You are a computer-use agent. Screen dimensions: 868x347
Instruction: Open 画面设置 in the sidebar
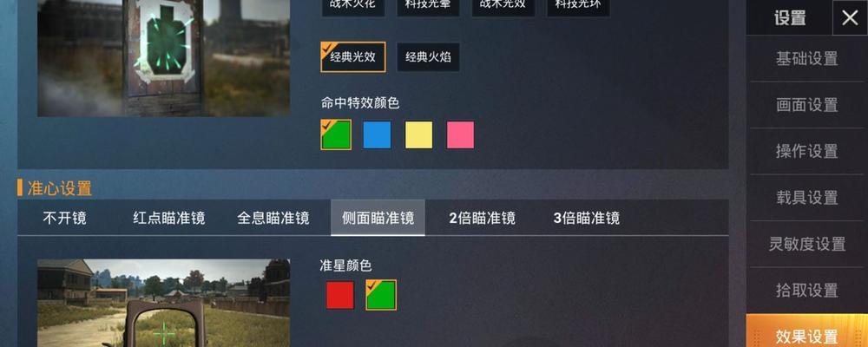tap(806, 105)
